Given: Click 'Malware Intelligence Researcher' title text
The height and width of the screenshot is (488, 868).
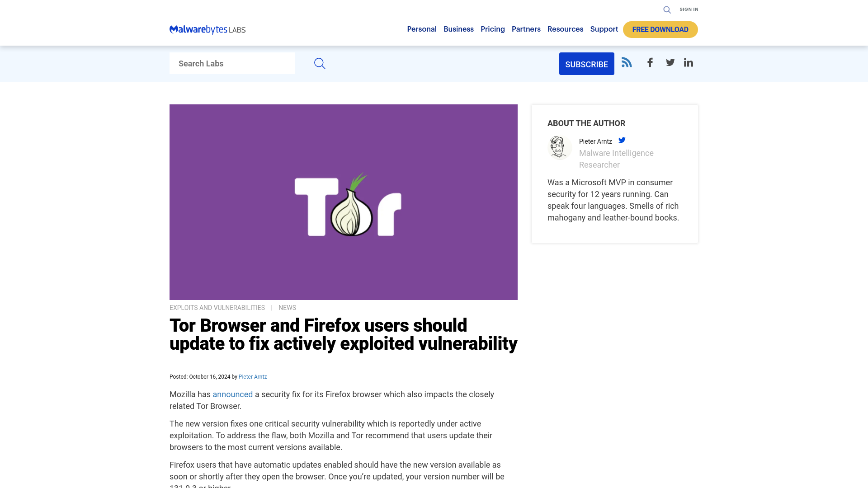Looking at the screenshot, I should [616, 159].
